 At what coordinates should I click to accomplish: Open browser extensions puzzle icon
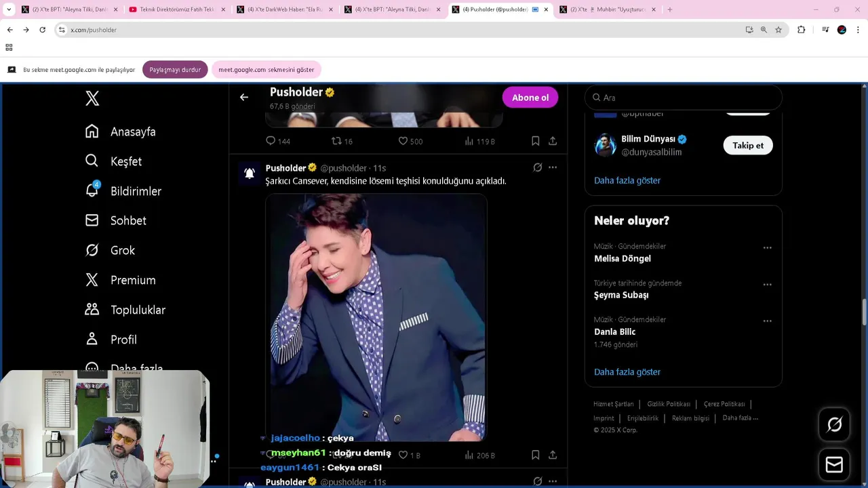click(801, 30)
